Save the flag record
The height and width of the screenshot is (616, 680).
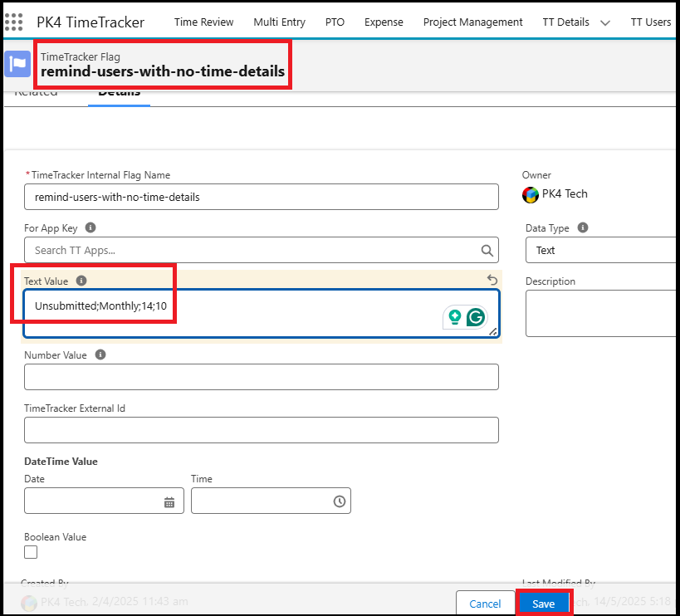click(x=543, y=604)
